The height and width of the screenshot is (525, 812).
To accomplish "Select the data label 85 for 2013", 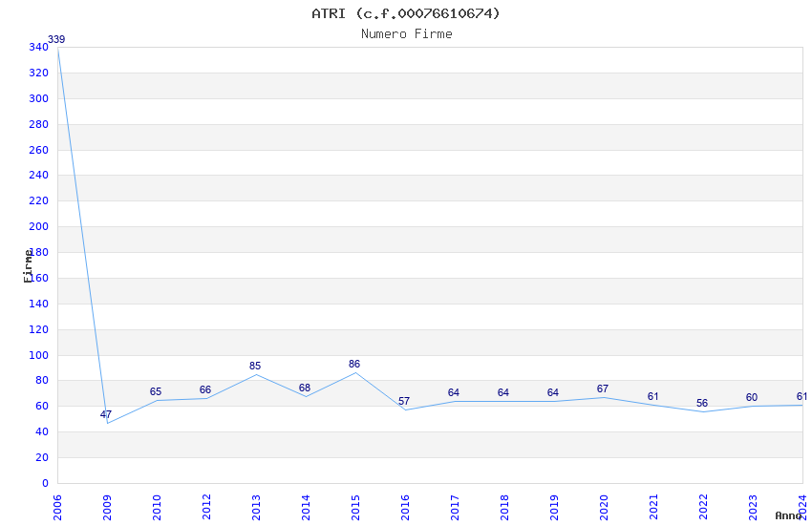I will [255, 366].
